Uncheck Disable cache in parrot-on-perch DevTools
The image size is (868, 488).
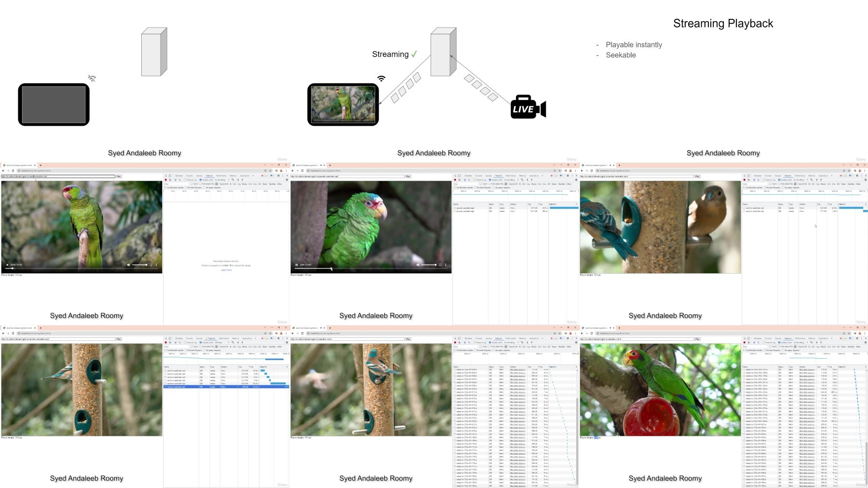201,180
